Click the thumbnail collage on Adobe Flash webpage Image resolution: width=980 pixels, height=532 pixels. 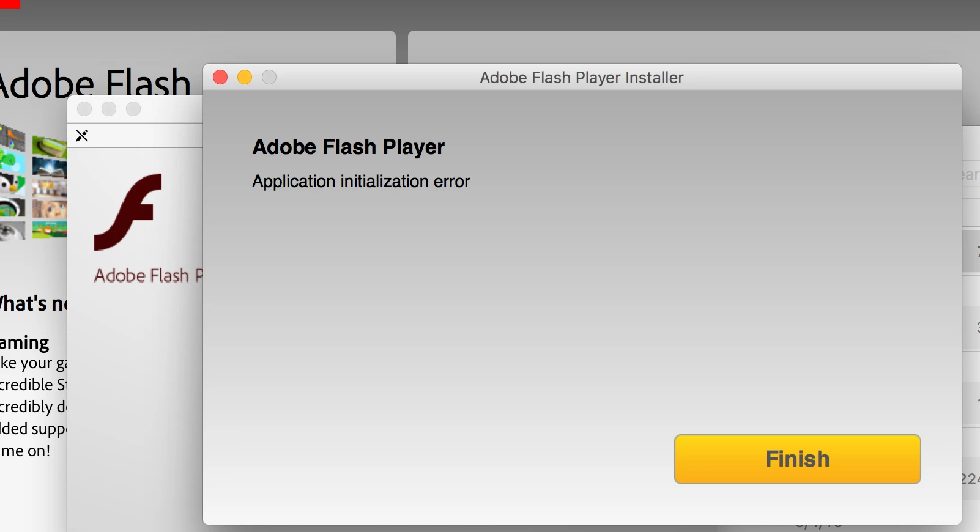(33, 182)
